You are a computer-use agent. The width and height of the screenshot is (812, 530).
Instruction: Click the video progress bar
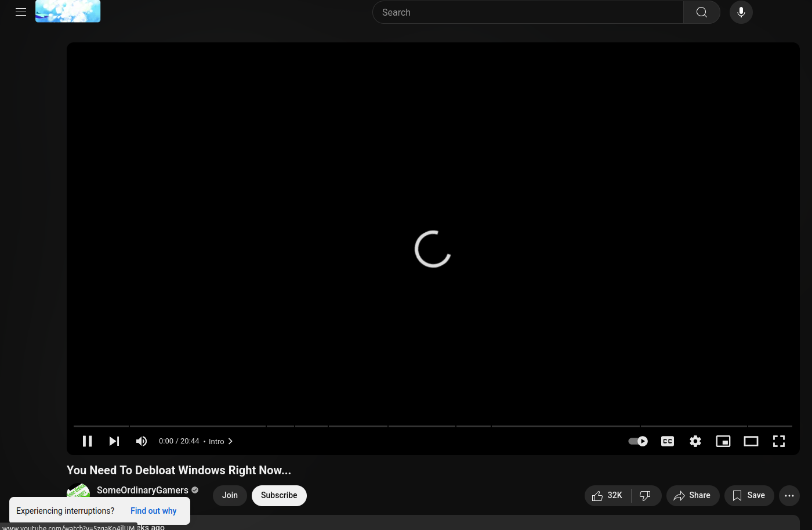pyautogui.click(x=433, y=426)
